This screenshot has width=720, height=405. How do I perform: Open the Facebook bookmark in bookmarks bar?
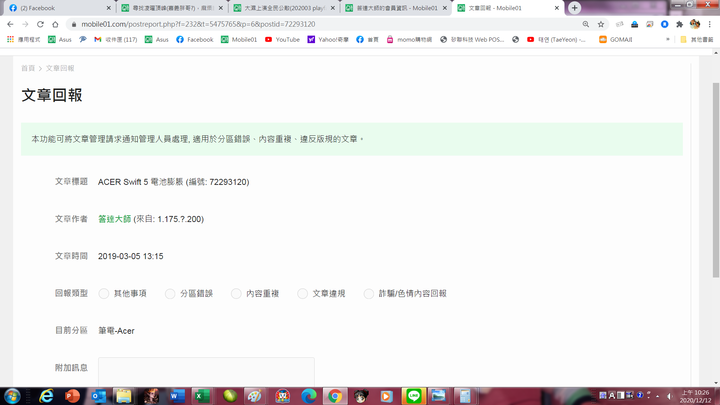pyautogui.click(x=195, y=39)
